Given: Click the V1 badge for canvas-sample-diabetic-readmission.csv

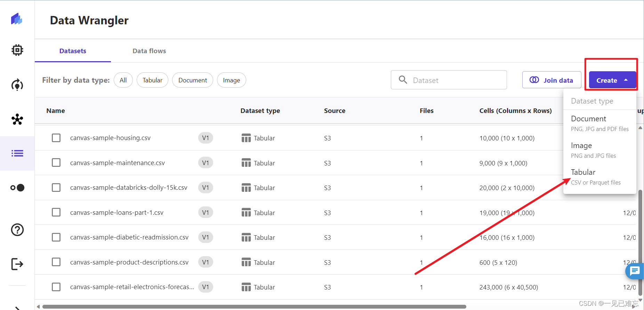Looking at the screenshot, I should click(x=206, y=237).
